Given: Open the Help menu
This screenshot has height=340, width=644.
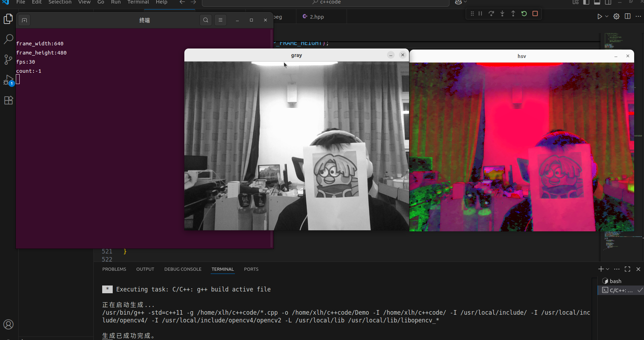Looking at the screenshot, I should [162, 2].
